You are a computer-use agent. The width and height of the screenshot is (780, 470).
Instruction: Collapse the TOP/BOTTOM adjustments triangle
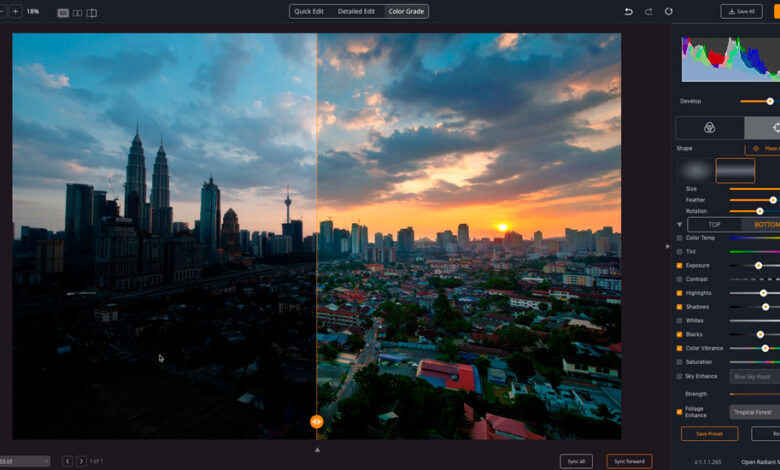[x=680, y=224]
